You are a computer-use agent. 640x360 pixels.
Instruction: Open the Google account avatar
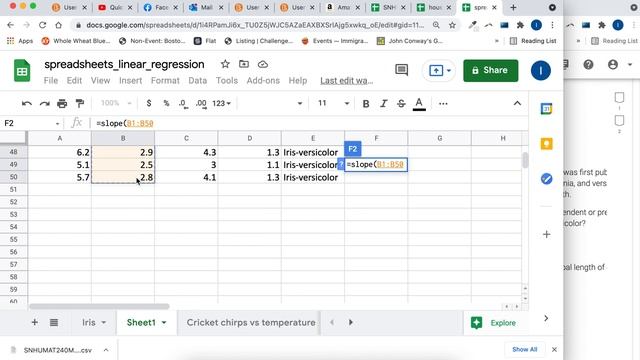540,71
